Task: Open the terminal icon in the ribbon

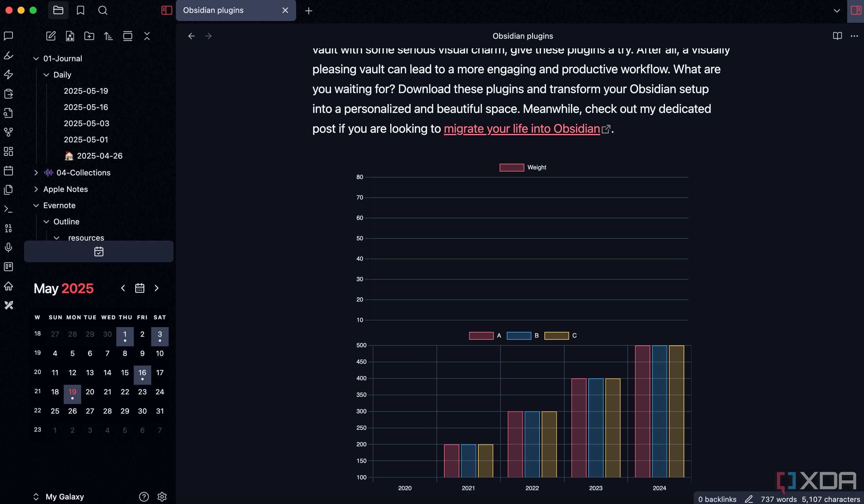Action: (x=8, y=209)
